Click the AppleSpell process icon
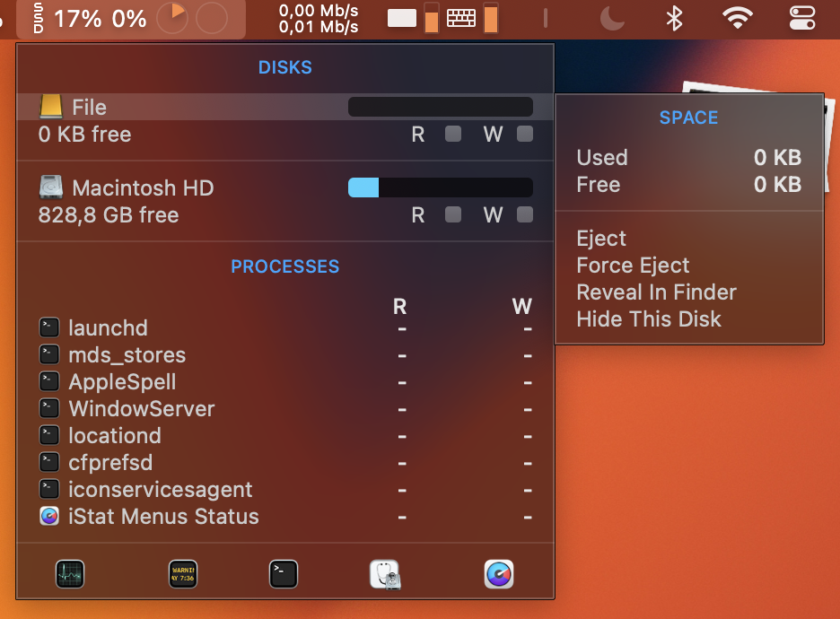Viewport: 840px width, 619px height. [x=49, y=381]
